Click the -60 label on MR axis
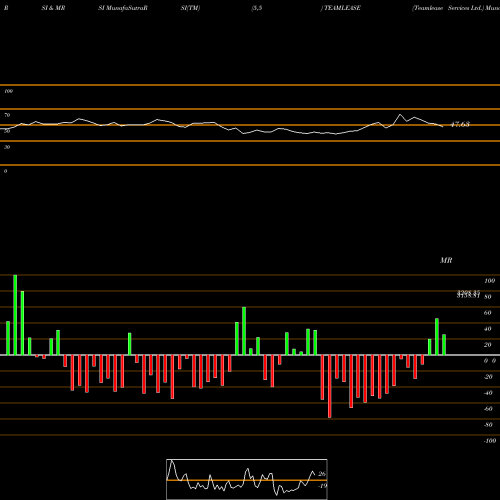This screenshot has height=500, width=500. point(488,409)
